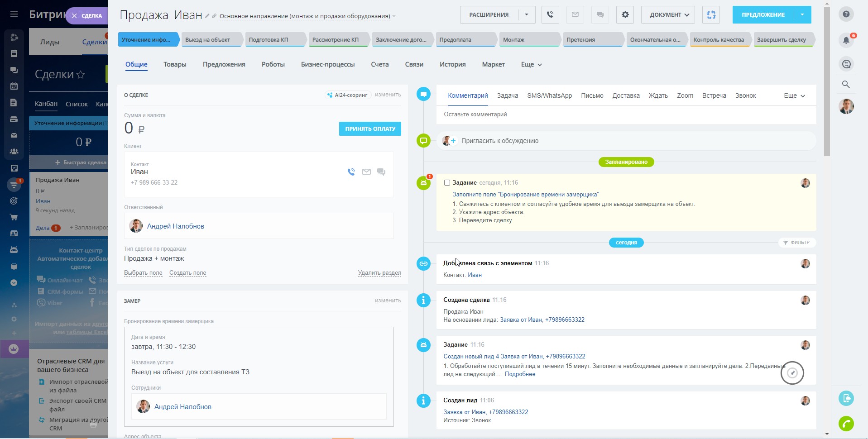The image size is (868, 439).
Task: Select the Задача timeline tab
Action: [507, 96]
